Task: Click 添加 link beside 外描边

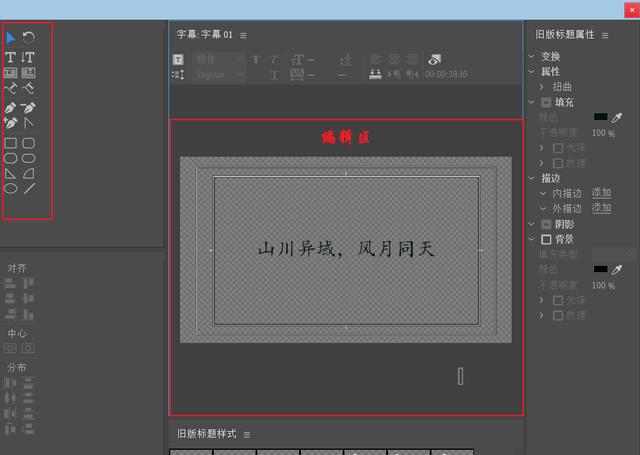Action: pos(601,208)
